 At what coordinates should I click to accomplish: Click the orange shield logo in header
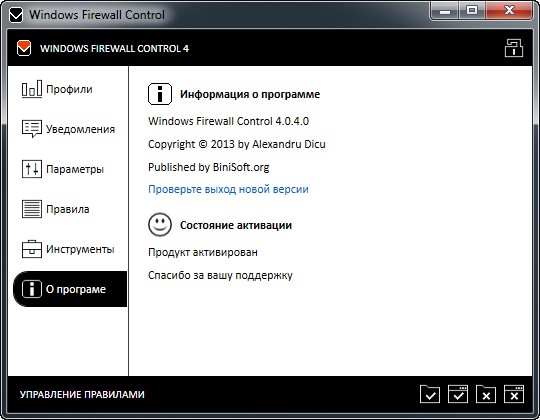coord(24,48)
